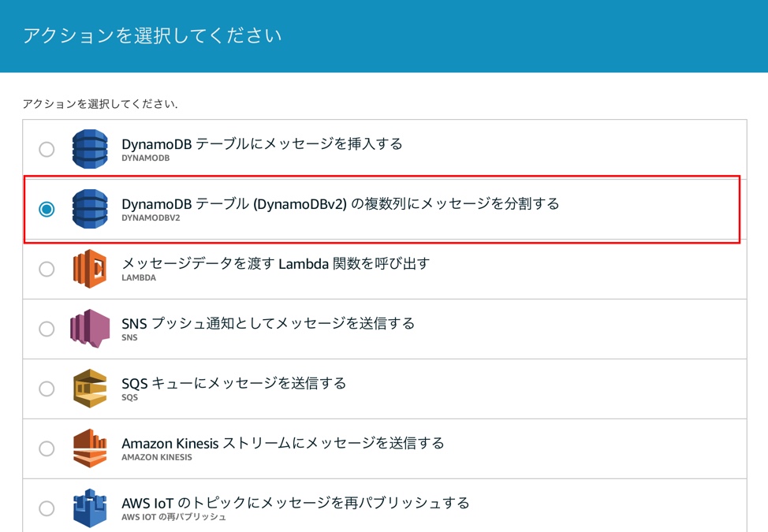Image resolution: width=768 pixels, height=532 pixels.
Task: Select the Lambda function action radio button
Action: 47,269
